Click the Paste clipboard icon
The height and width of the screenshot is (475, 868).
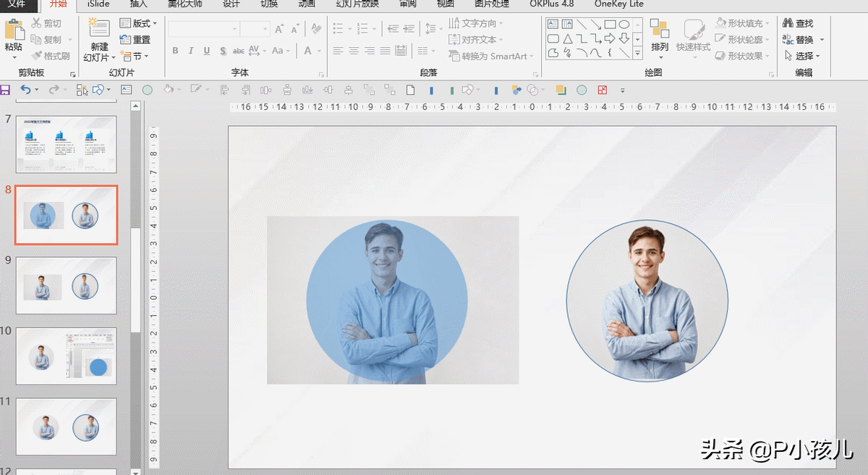[13, 30]
